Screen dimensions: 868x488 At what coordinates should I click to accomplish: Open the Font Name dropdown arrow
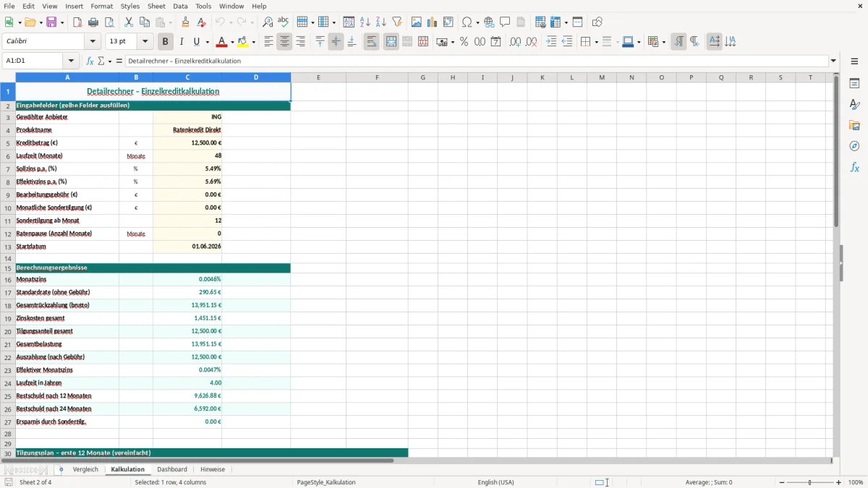tap(93, 42)
